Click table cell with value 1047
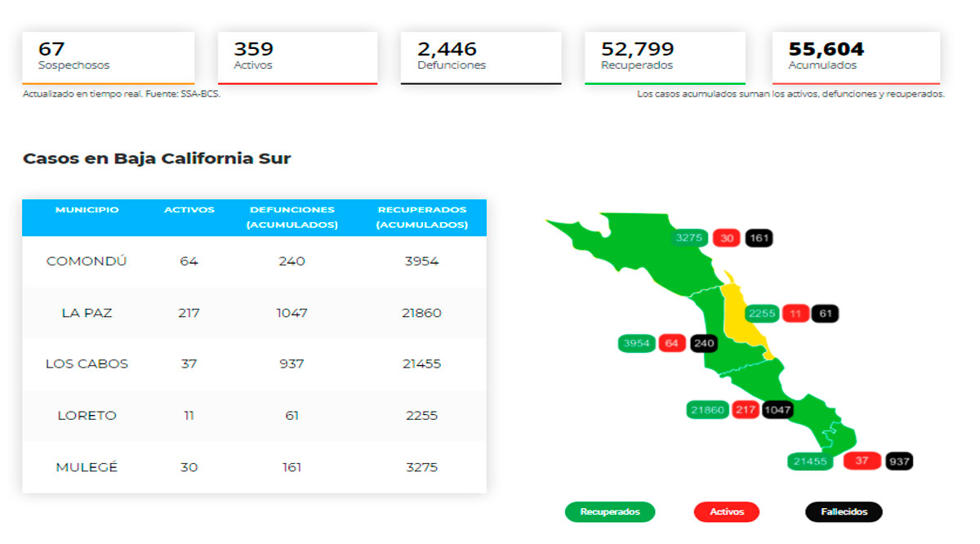The image size is (980, 544). [292, 313]
